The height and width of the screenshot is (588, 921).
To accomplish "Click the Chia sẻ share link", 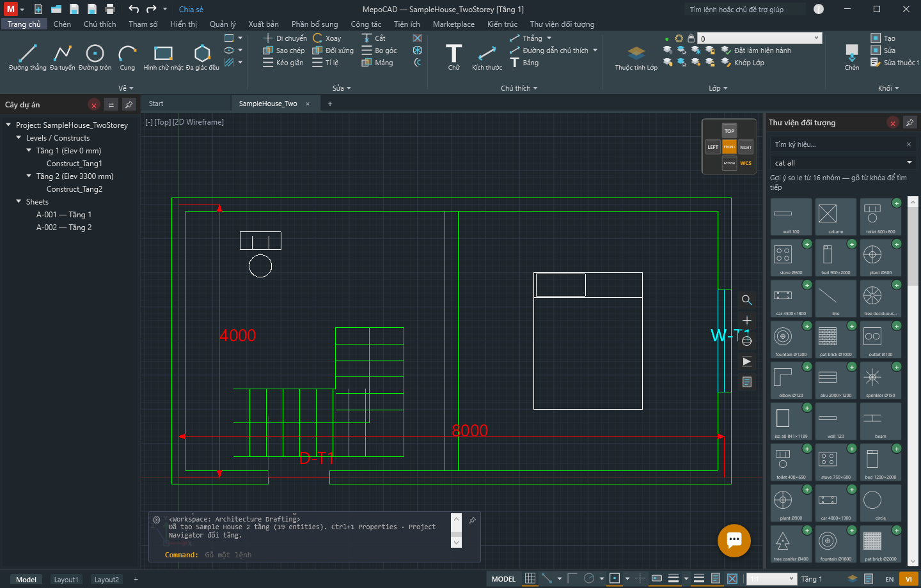I will pyautogui.click(x=191, y=10).
